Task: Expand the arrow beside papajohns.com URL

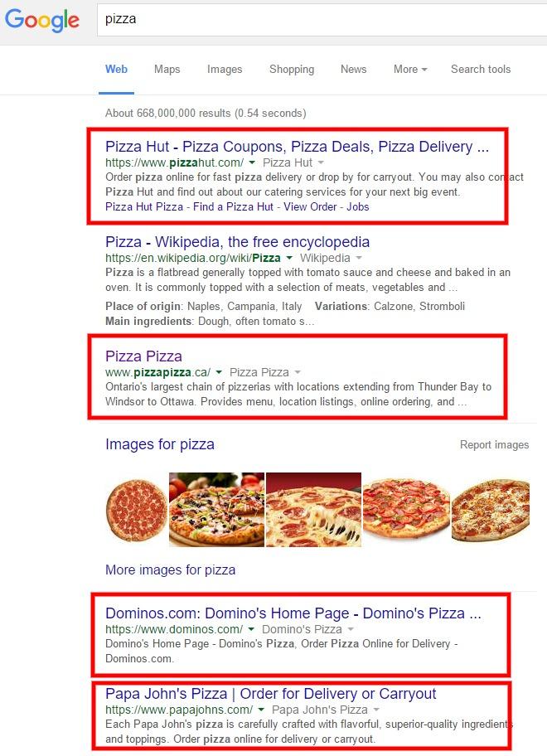Action: 261,710
